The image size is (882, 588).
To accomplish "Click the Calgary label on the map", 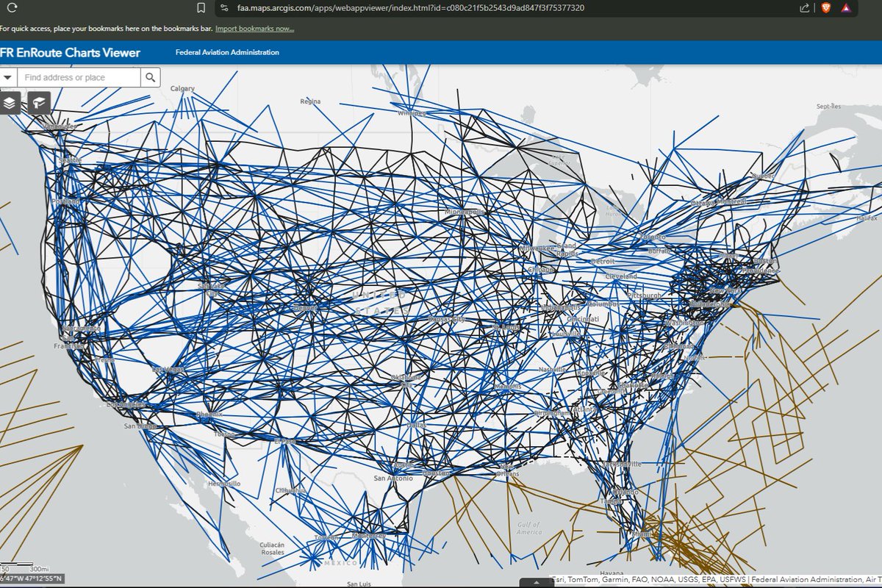I will (182, 88).
